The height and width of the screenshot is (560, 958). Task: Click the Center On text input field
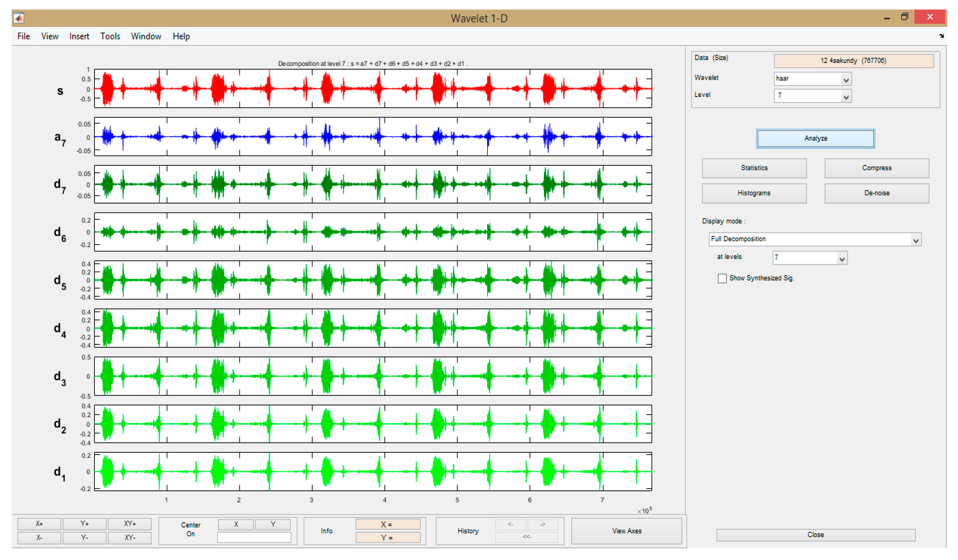pos(254,537)
